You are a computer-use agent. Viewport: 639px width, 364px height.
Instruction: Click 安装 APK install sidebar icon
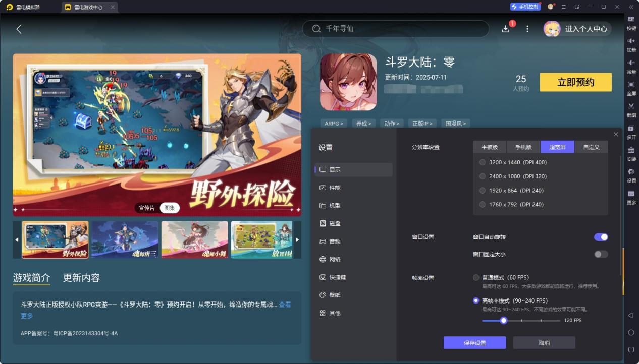(631, 153)
